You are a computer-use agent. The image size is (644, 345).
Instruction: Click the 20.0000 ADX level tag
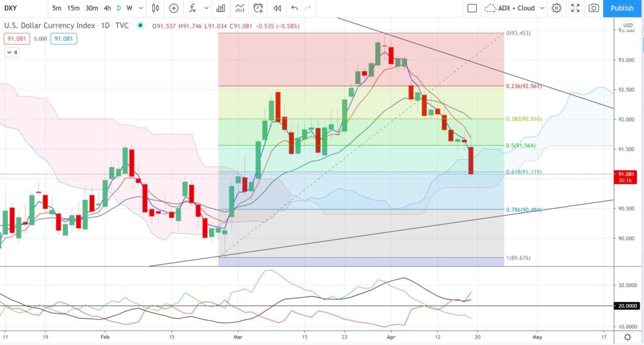click(x=626, y=305)
